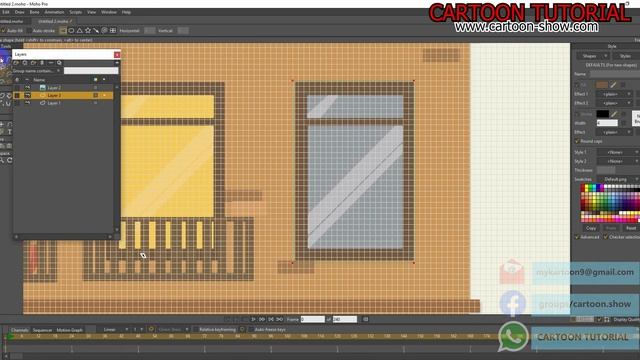Toggle the Auto-freeze keys checkbox
This screenshot has height=360, width=640.
pos(251,329)
